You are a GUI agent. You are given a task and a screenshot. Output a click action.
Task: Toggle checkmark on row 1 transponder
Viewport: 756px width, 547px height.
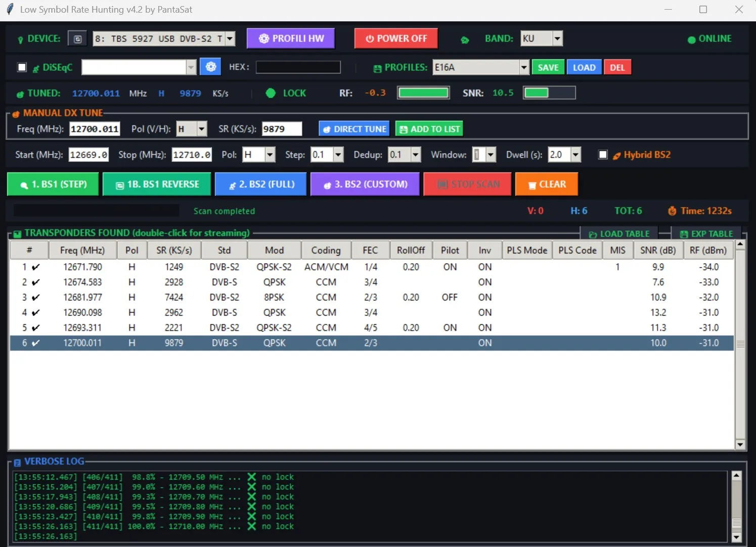click(35, 267)
